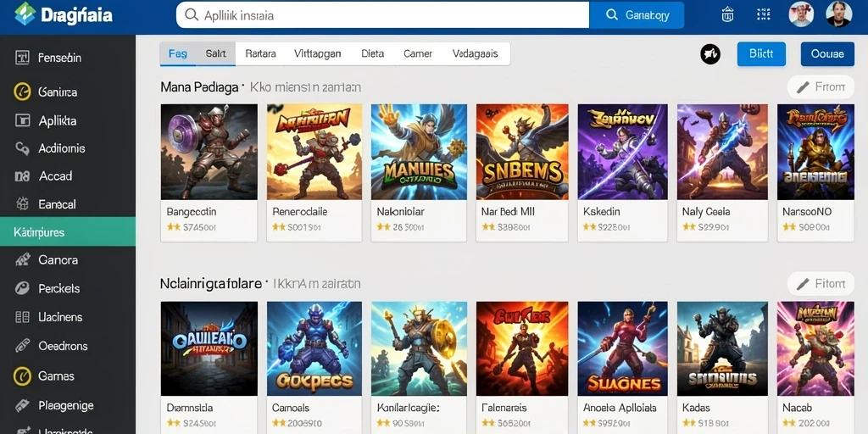This screenshot has width=868, height=434.
Task: Click the Blictt button
Action: 761,53
